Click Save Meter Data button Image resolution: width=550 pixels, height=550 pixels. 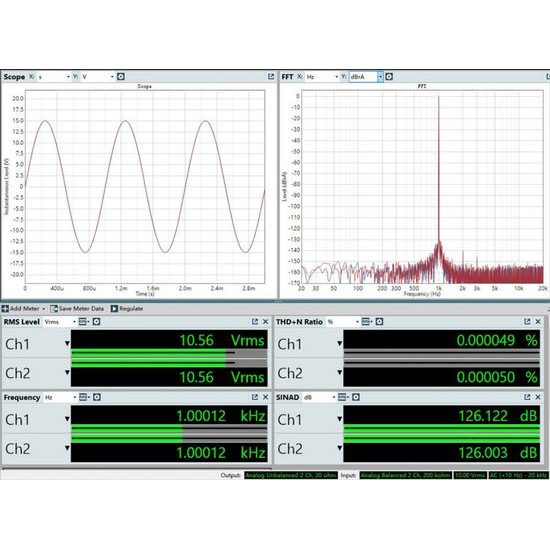(x=77, y=309)
